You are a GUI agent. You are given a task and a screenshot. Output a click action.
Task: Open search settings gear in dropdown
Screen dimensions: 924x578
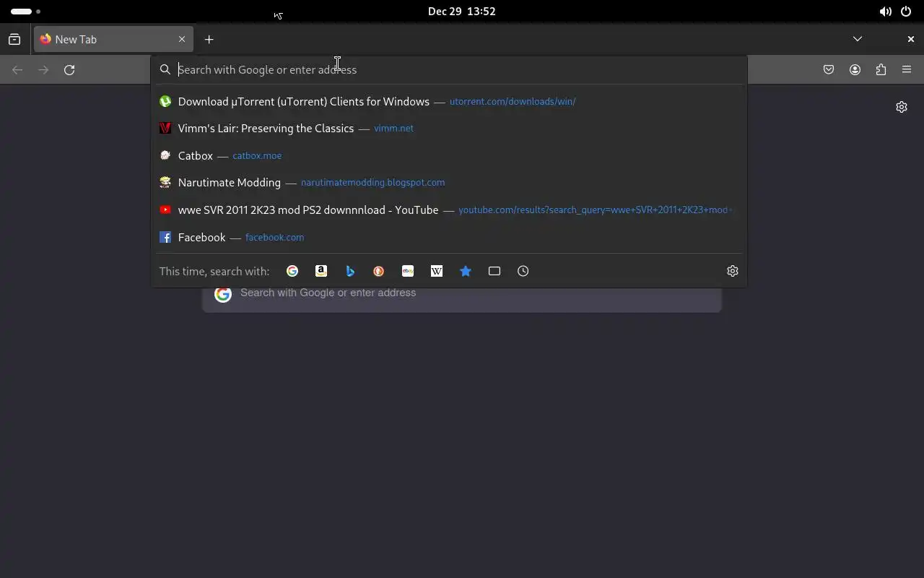coord(733,271)
